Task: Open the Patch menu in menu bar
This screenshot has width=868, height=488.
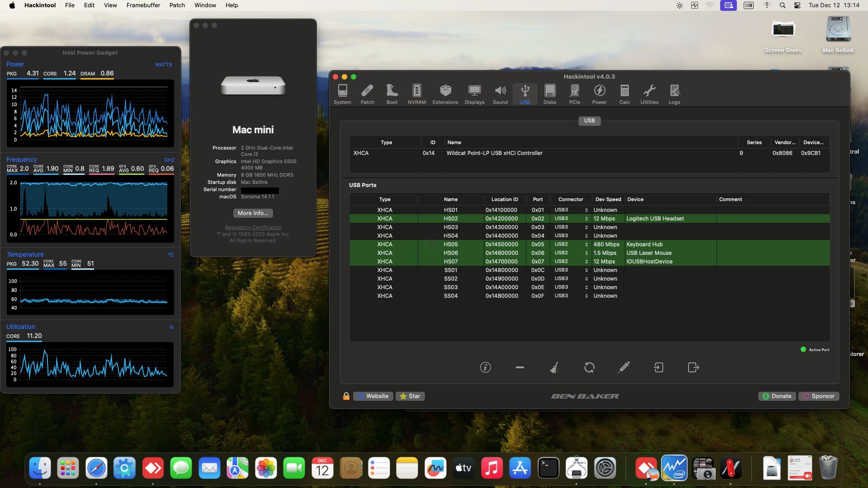Action: (177, 5)
